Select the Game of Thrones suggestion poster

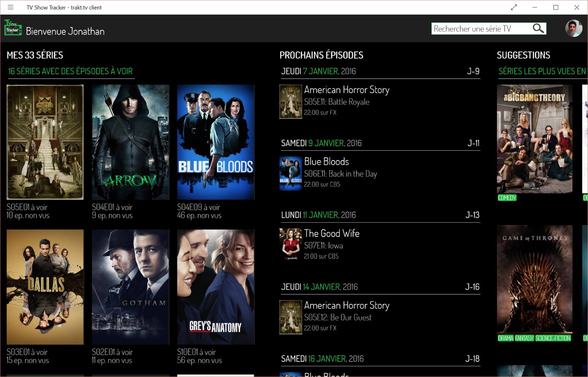pyautogui.click(x=535, y=279)
